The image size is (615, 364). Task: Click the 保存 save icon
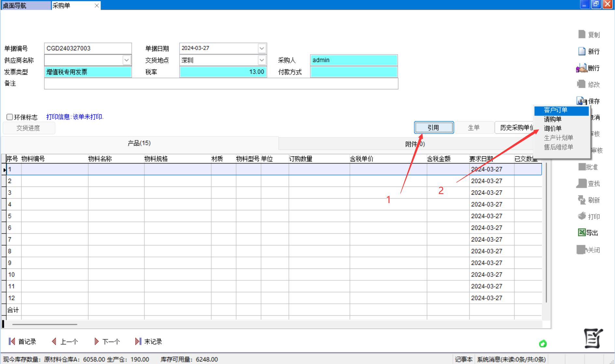click(581, 101)
